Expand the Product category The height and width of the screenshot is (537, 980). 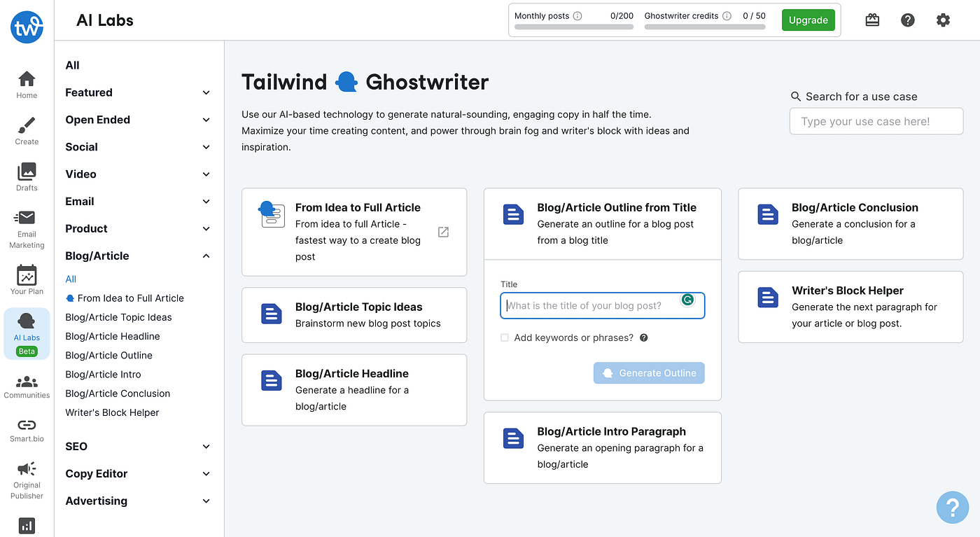[x=206, y=229]
